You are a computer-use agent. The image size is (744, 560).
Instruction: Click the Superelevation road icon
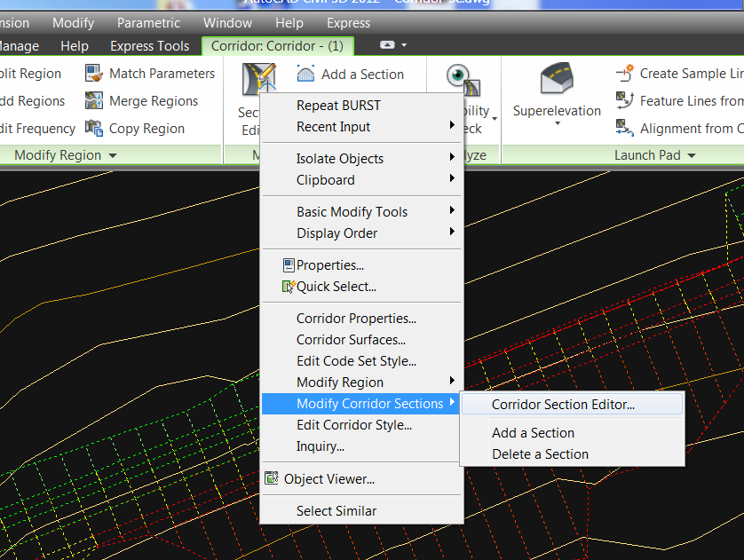coord(557,81)
